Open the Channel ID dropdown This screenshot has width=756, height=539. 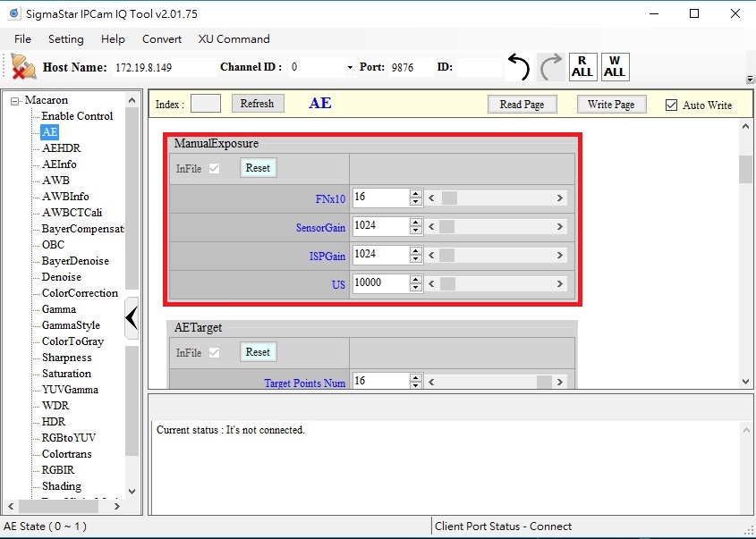click(349, 68)
